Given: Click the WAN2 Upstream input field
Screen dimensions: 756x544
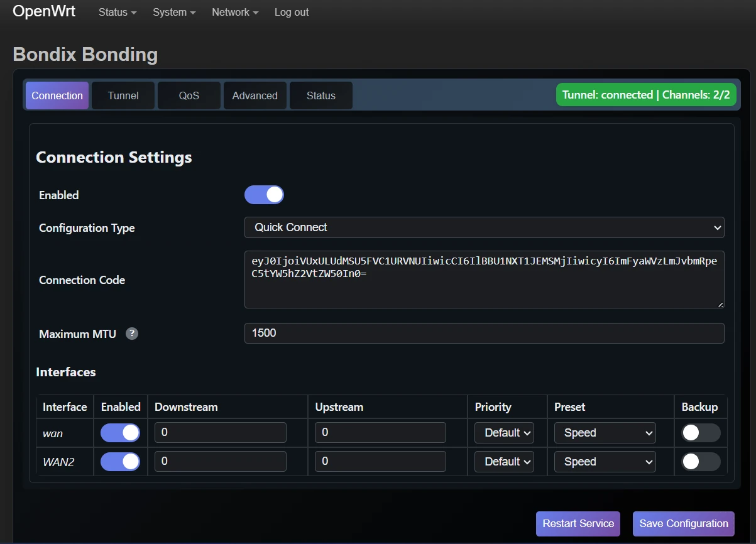Looking at the screenshot, I should click(x=380, y=462).
